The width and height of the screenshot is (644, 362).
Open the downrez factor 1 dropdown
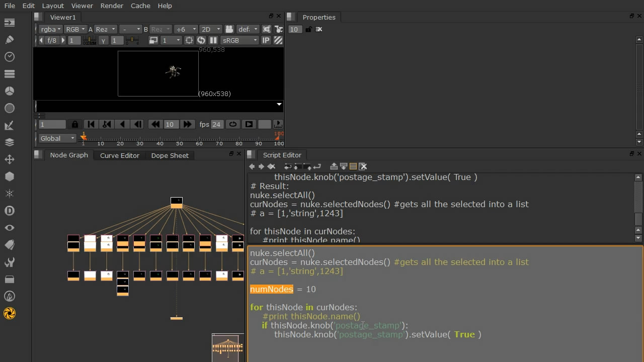point(171,40)
